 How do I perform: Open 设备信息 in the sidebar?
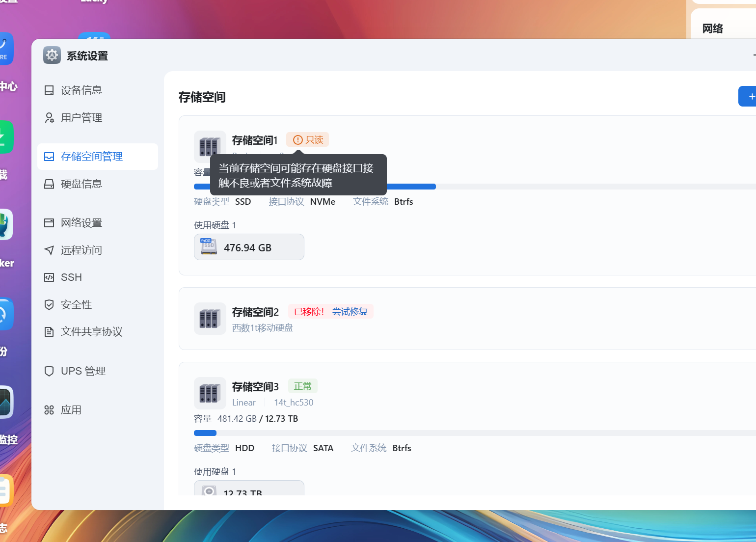click(98, 90)
